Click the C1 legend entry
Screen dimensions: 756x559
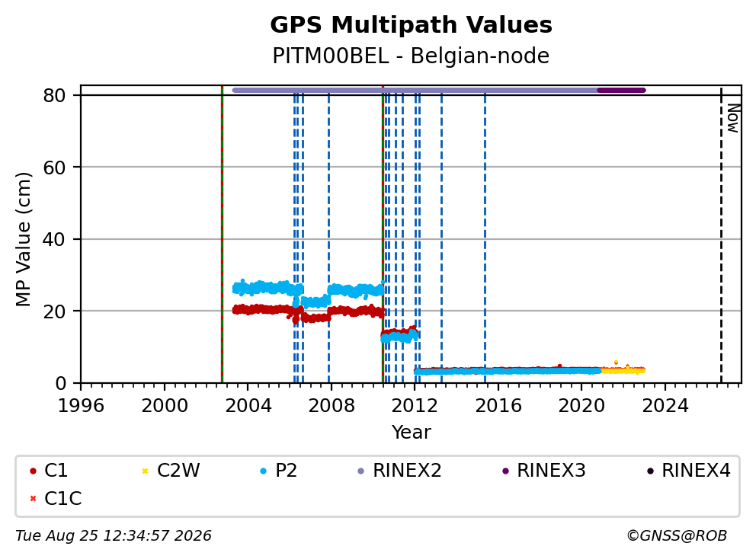click(49, 471)
